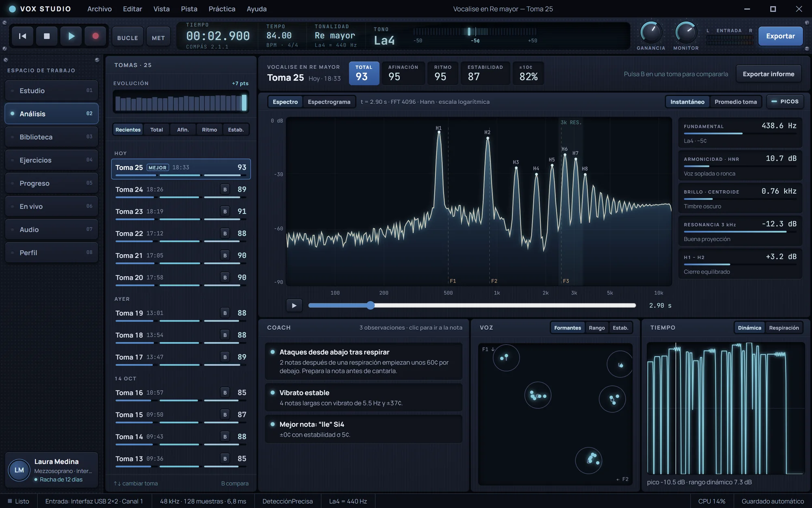Play the spectrum timeline preview

pyautogui.click(x=294, y=306)
